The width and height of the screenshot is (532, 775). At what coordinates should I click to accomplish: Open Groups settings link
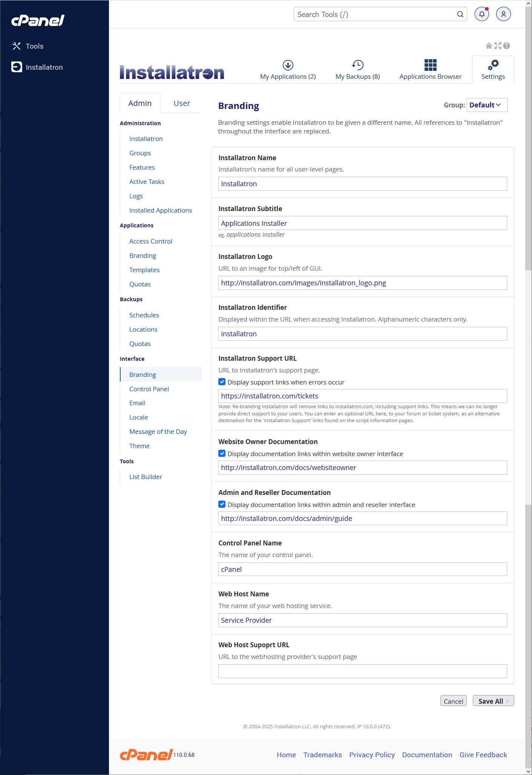tap(140, 153)
